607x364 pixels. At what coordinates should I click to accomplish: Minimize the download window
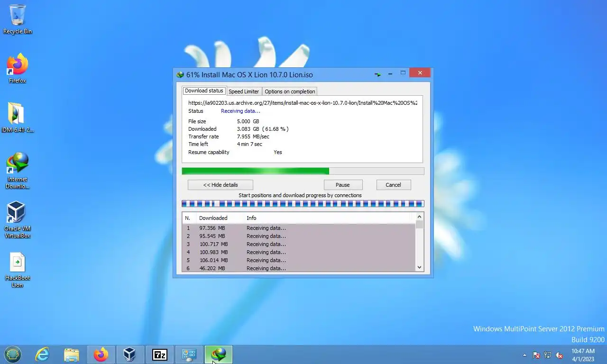[390, 74]
